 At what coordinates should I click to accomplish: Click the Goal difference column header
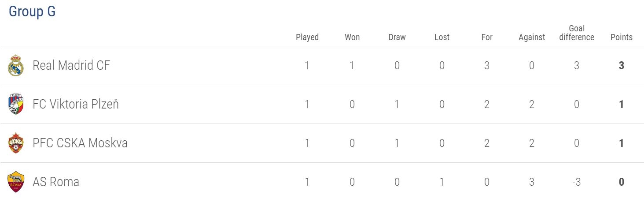tap(577, 33)
